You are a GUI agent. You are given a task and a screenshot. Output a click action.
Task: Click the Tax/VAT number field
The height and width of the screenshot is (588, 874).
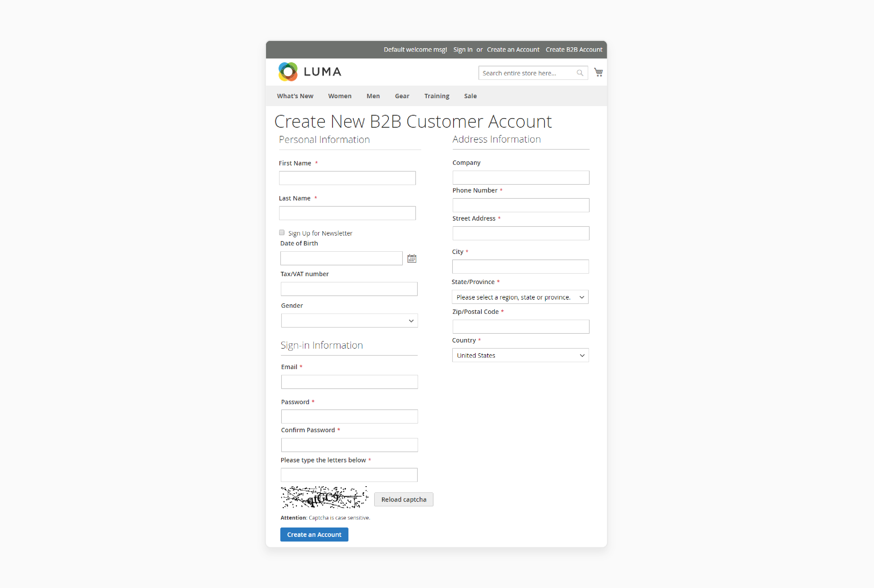click(349, 289)
